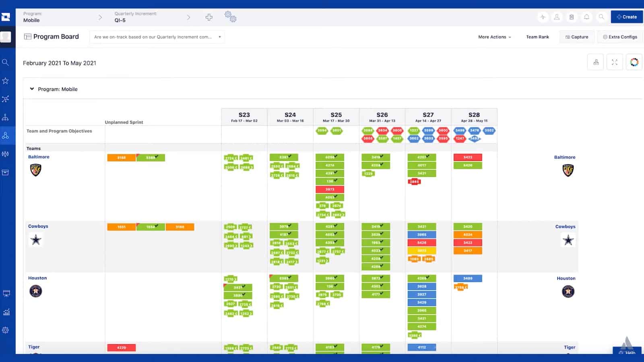This screenshot has width=644, height=362.
Task: Open the search tool in the left sidebar
Action: click(x=6, y=62)
